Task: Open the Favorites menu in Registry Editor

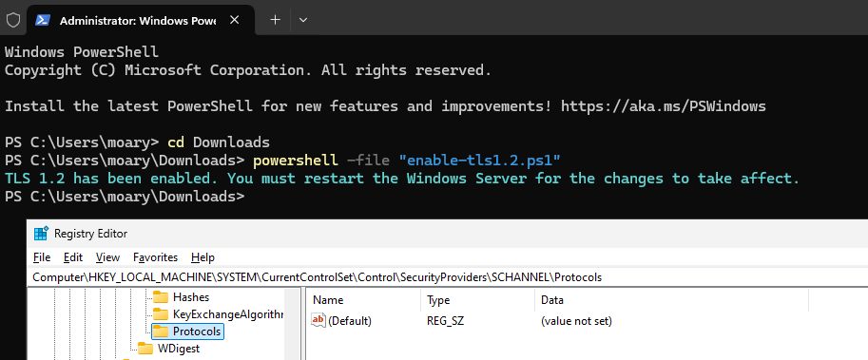Action: coord(156,257)
